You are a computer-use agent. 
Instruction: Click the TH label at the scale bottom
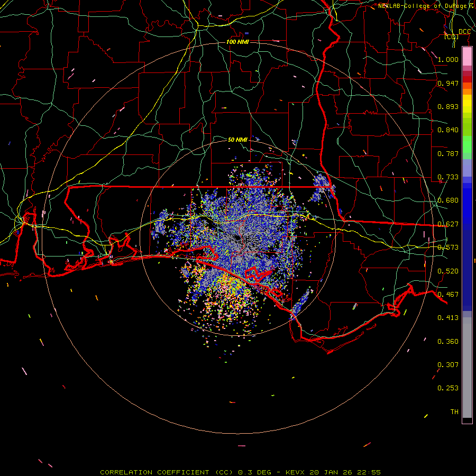click(454, 412)
